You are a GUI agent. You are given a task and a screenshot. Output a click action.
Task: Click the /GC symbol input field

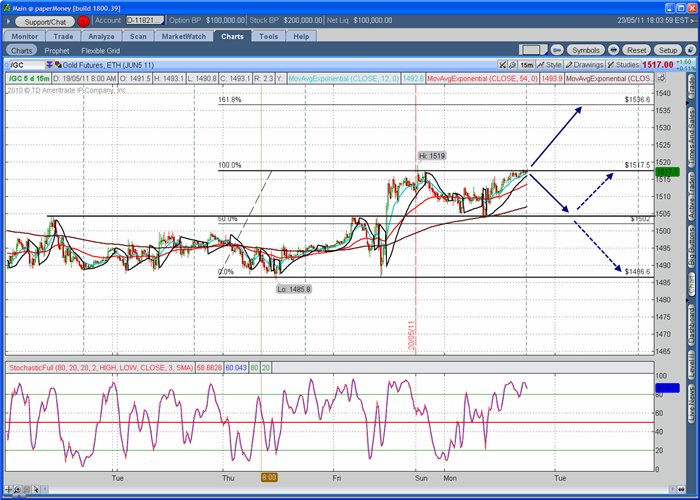point(26,65)
